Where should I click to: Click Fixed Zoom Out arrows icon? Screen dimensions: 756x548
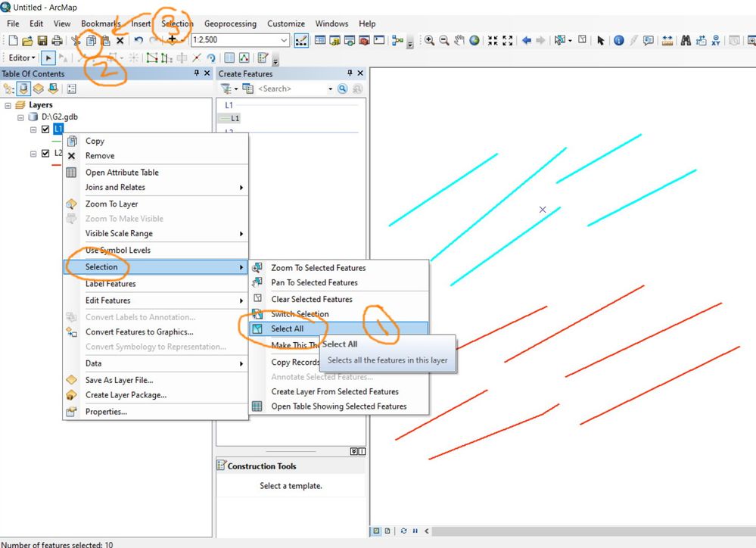point(507,41)
